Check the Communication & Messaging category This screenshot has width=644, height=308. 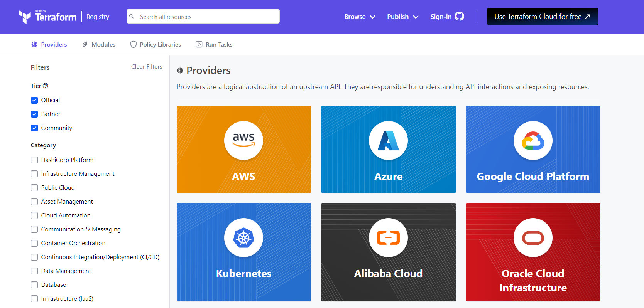(x=34, y=229)
